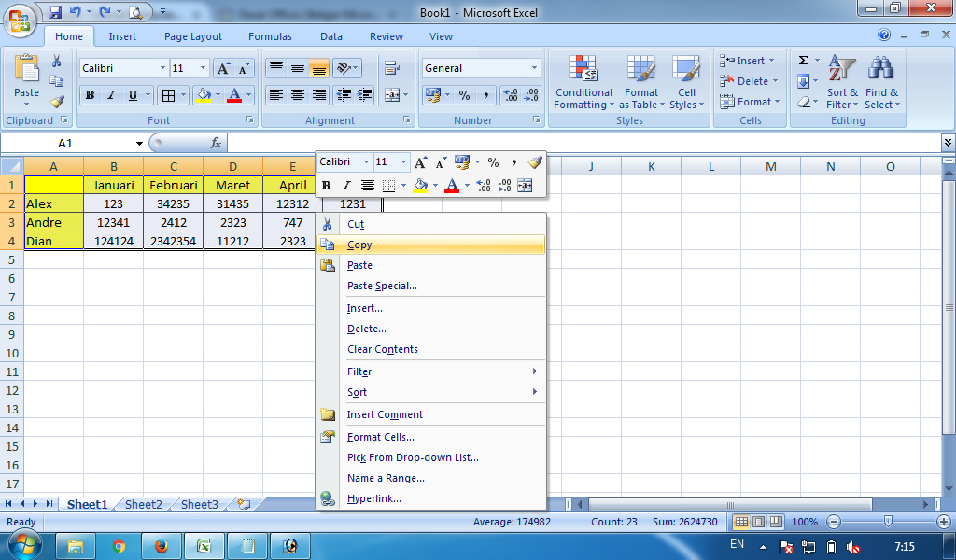
Task: Open Microsoft Office Excel Help question mark
Action: coord(884,35)
